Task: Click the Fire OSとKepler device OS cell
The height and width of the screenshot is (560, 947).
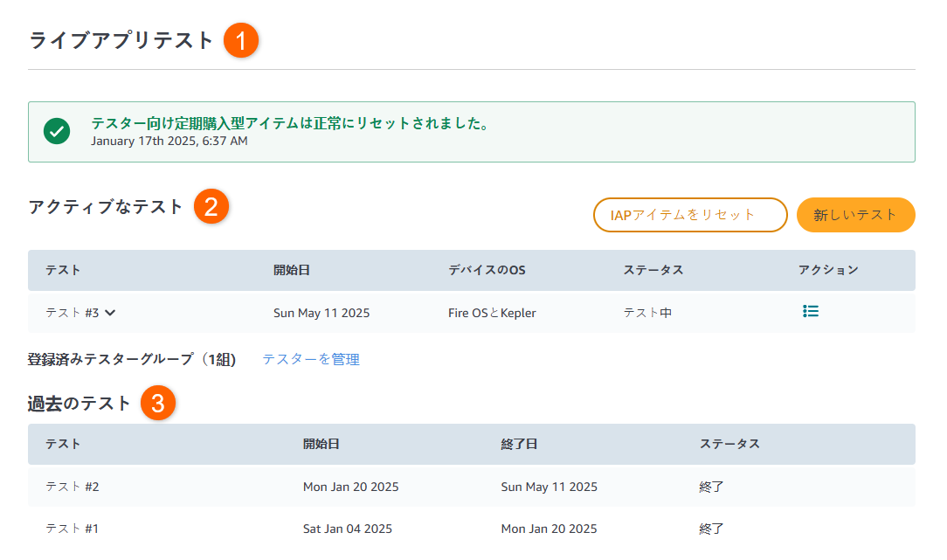Action: (492, 313)
